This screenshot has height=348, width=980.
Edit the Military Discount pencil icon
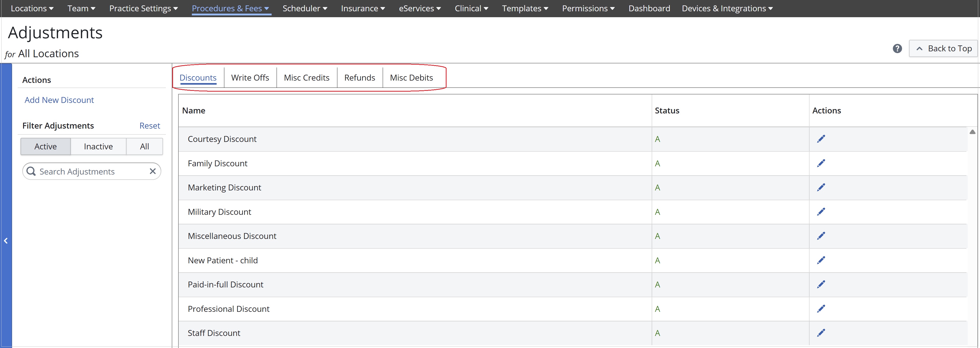pos(821,212)
